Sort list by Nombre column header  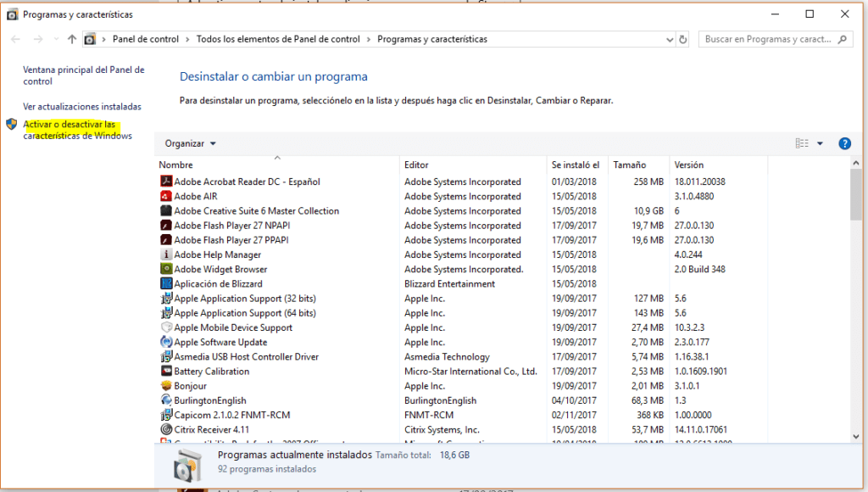tap(176, 165)
